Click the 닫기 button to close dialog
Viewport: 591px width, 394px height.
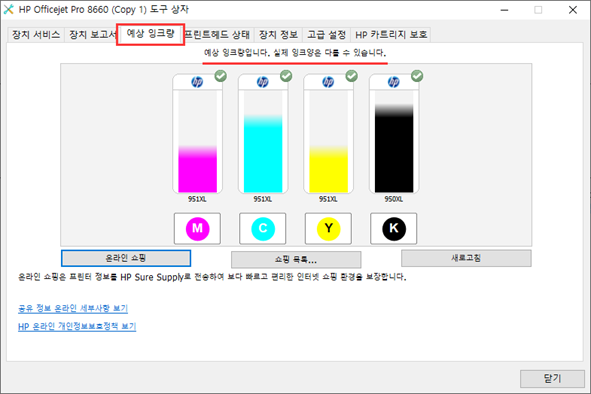(552, 379)
